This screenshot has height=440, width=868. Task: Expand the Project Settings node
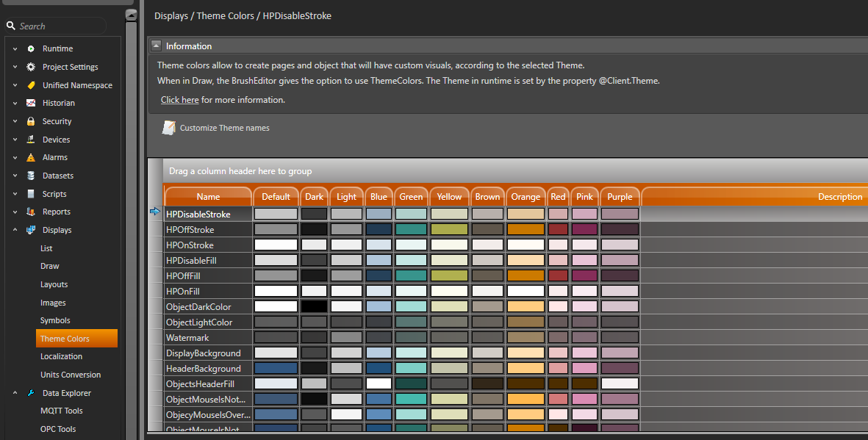(x=15, y=67)
